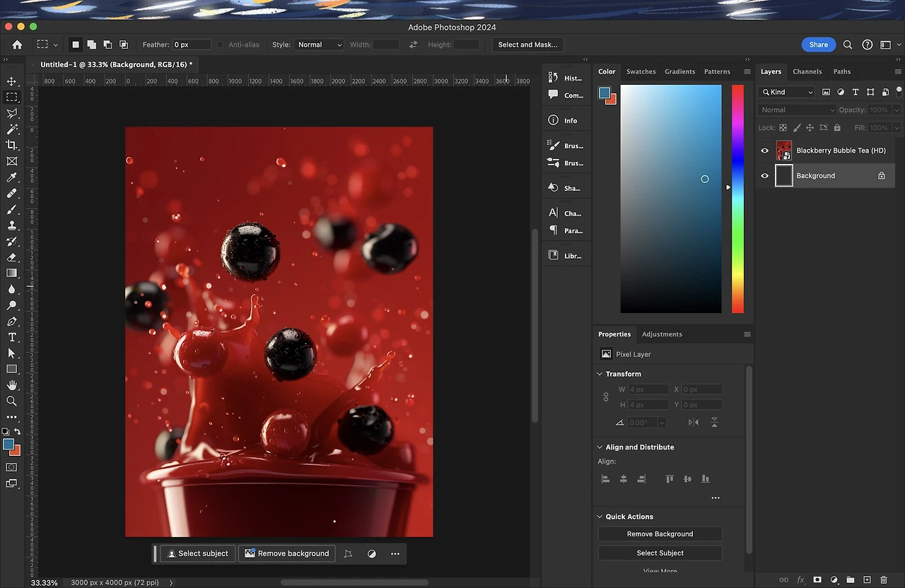Select the Eyedropper tool
Screen dimensions: 905x588
coord(11,177)
